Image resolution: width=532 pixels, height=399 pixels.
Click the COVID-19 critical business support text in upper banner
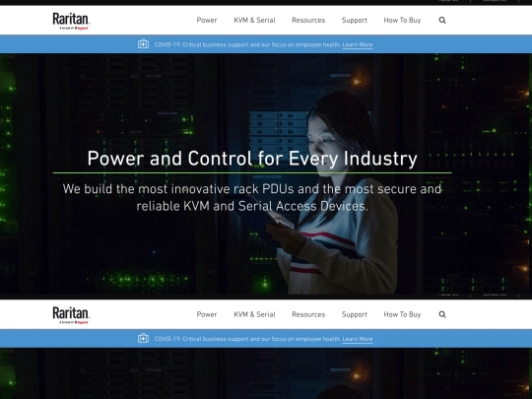point(247,44)
